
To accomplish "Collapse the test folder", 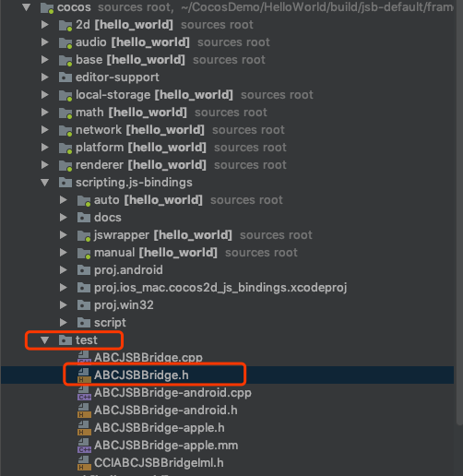I will point(45,340).
